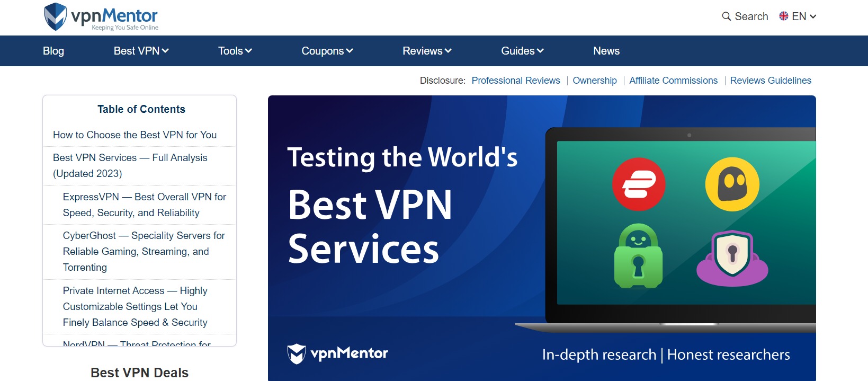Click the red ExpressVPN logo icon
The image size is (868, 381).
click(639, 184)
